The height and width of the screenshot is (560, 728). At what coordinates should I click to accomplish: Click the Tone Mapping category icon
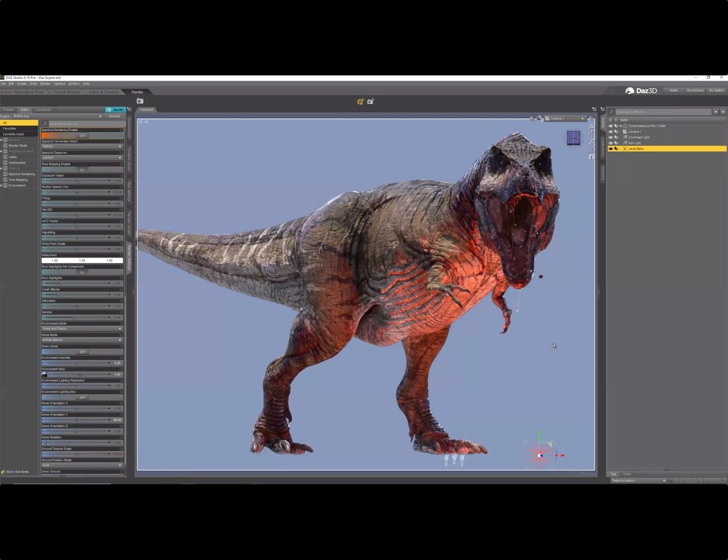5,180
